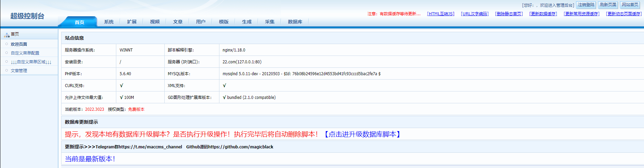The width and height of the screenshot is (644, 168).
Task: Open 文章管理 in the sidebar
Action: click(19, 71)
